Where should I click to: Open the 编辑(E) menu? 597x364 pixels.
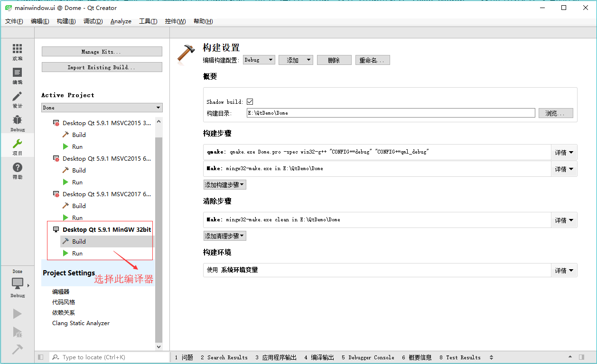pos(40,21)
